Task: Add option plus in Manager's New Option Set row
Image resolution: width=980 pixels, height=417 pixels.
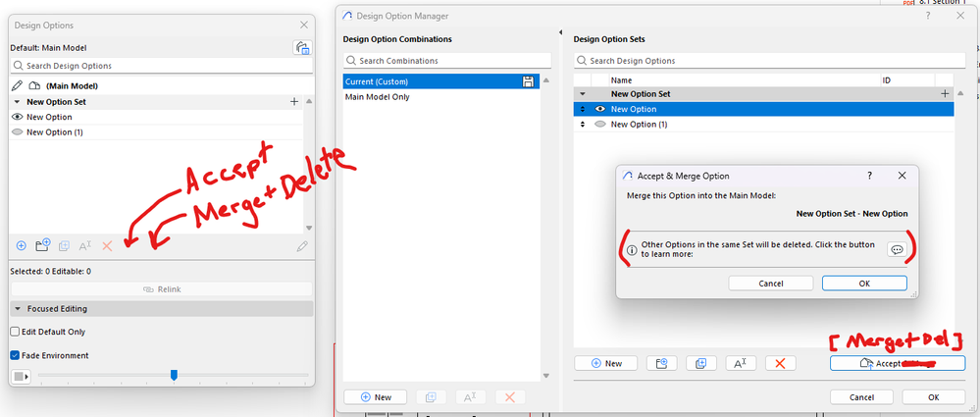Action: 945,94
